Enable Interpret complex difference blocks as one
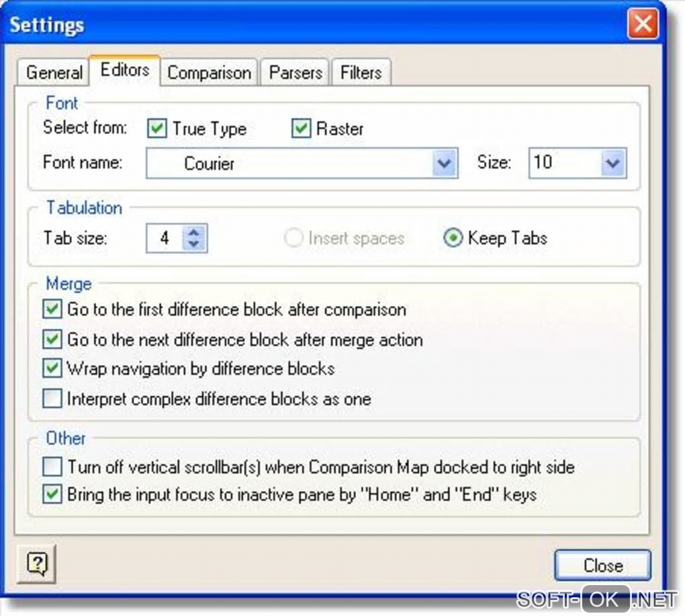This screenshot has width=685, height=616. coord(52,399)
